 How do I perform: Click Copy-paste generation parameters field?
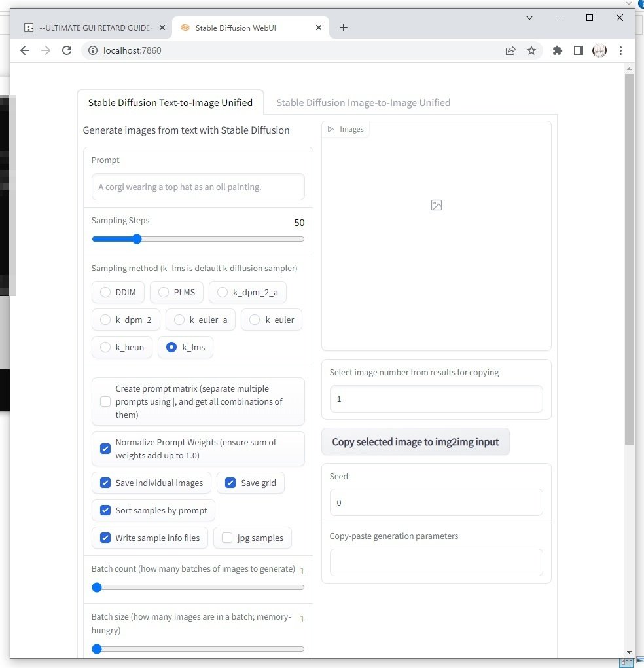click(437, 563)
